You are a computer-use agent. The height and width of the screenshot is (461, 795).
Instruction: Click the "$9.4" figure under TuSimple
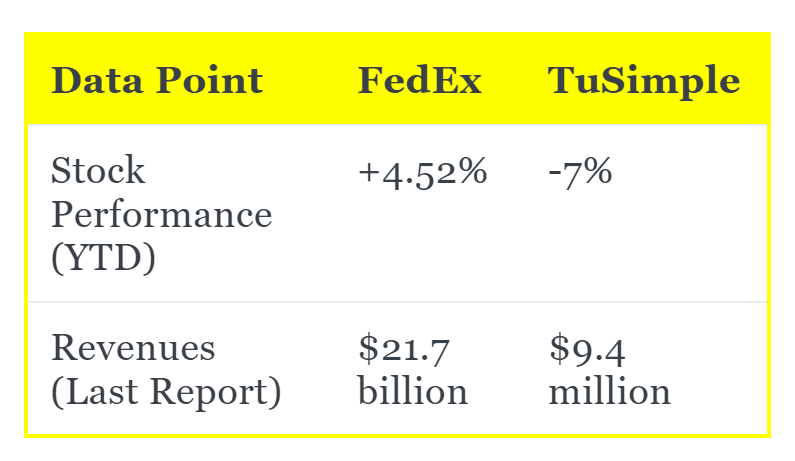tap(588, 348)
